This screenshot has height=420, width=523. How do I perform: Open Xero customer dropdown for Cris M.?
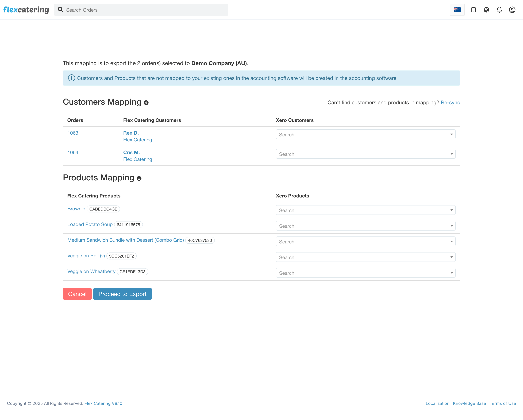pos(366,154)
